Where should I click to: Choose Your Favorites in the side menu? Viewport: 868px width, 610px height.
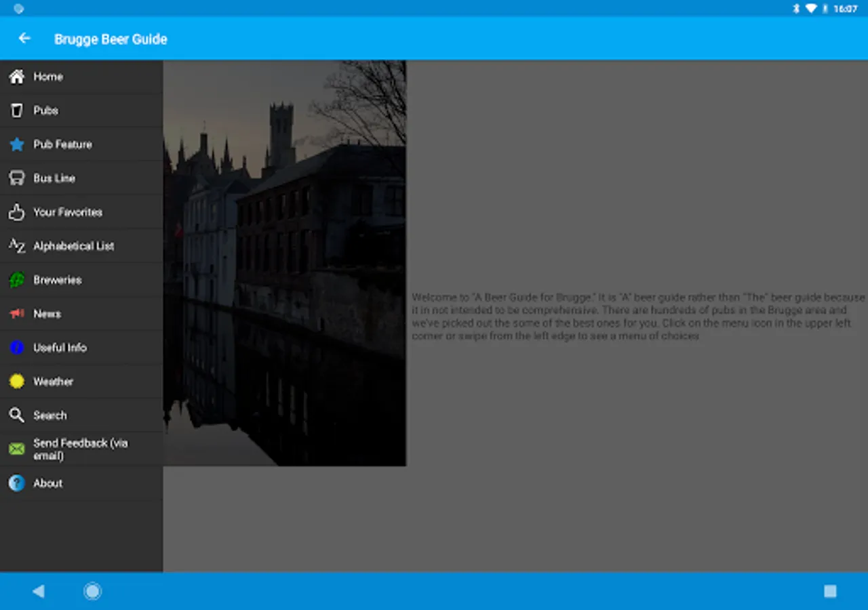tap(68, 212)
